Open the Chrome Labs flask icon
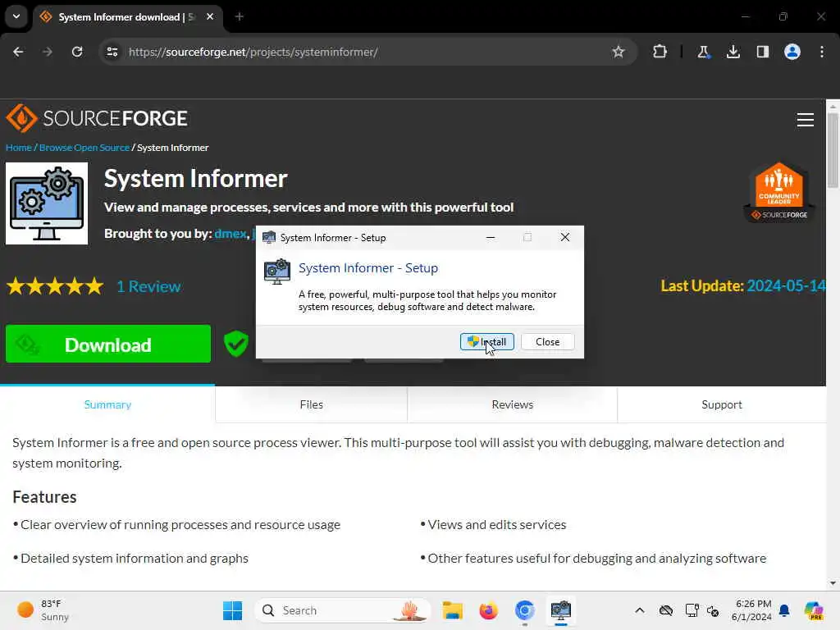840x630 pixels. (x=703, y=52)
